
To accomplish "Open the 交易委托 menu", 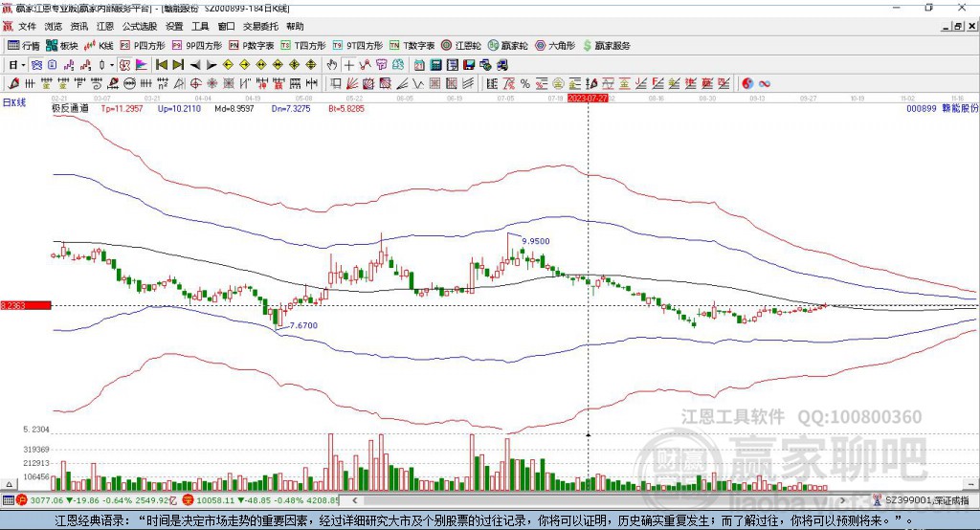I will (260, 26).
